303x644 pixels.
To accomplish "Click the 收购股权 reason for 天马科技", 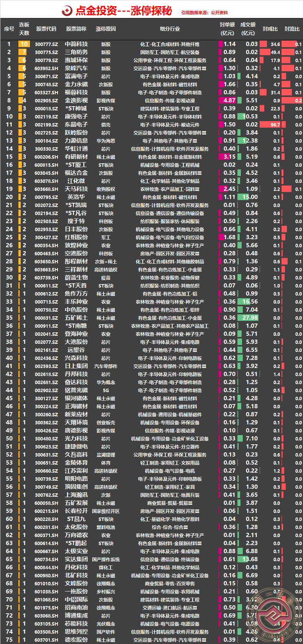I will tap(106, 189).
